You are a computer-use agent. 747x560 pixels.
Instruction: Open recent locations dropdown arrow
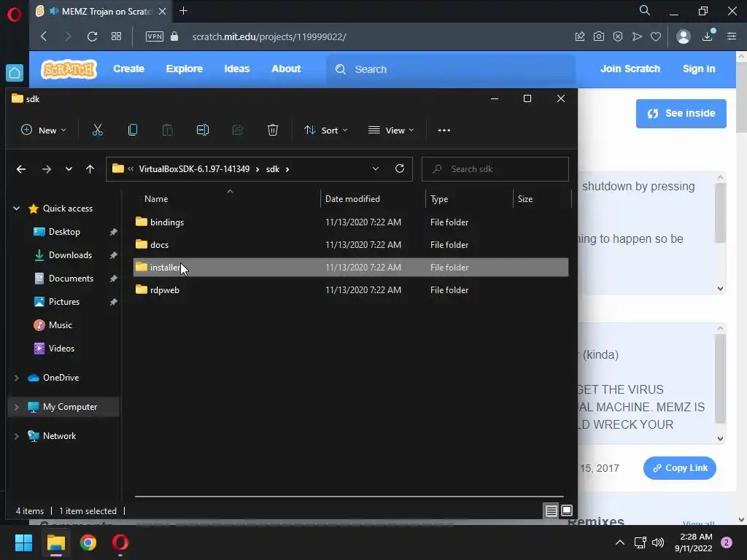coord(69,169)
